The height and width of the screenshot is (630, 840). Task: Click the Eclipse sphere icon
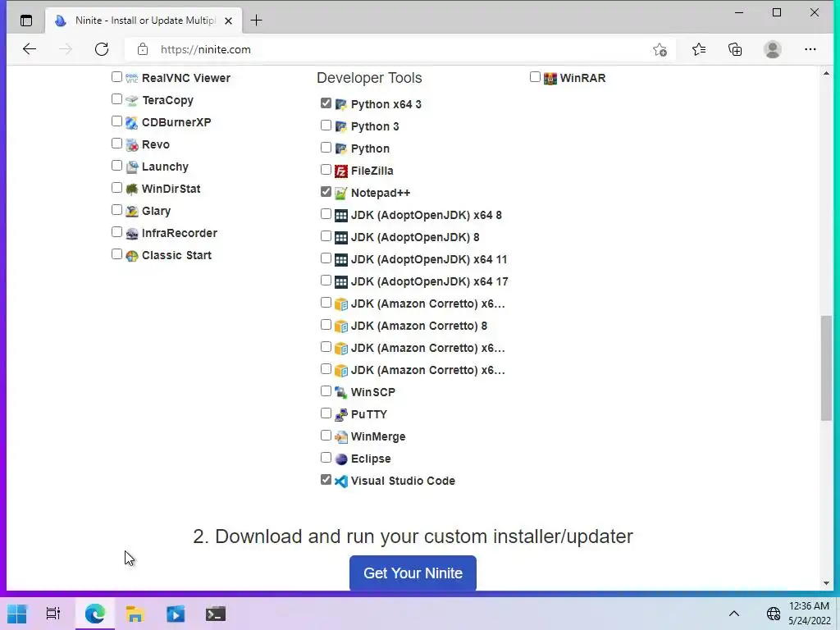click(341, 459)
